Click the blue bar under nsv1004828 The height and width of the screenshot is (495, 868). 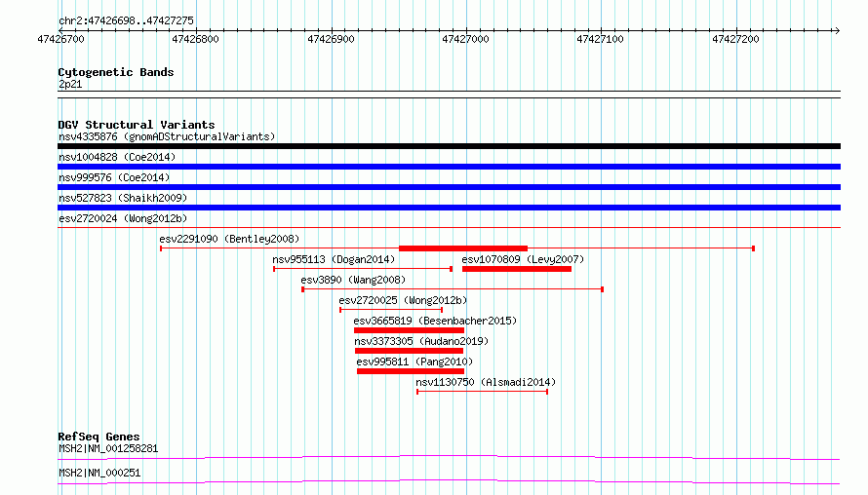pyautogui.click(x=449, y=167)
